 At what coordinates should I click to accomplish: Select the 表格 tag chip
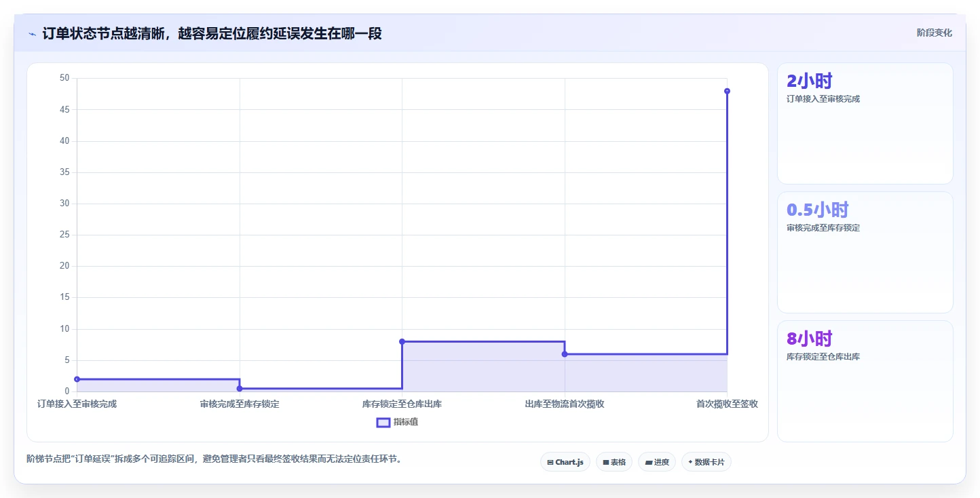[614, 462]
